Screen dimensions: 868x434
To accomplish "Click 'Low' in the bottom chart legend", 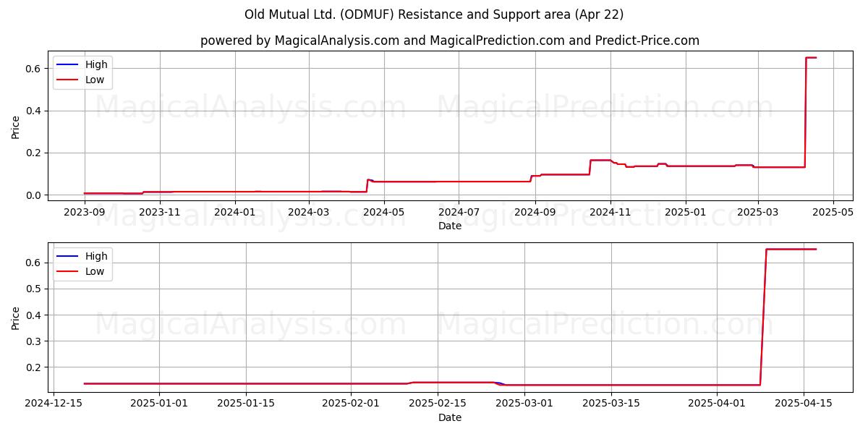I will [x=95, y=271].
